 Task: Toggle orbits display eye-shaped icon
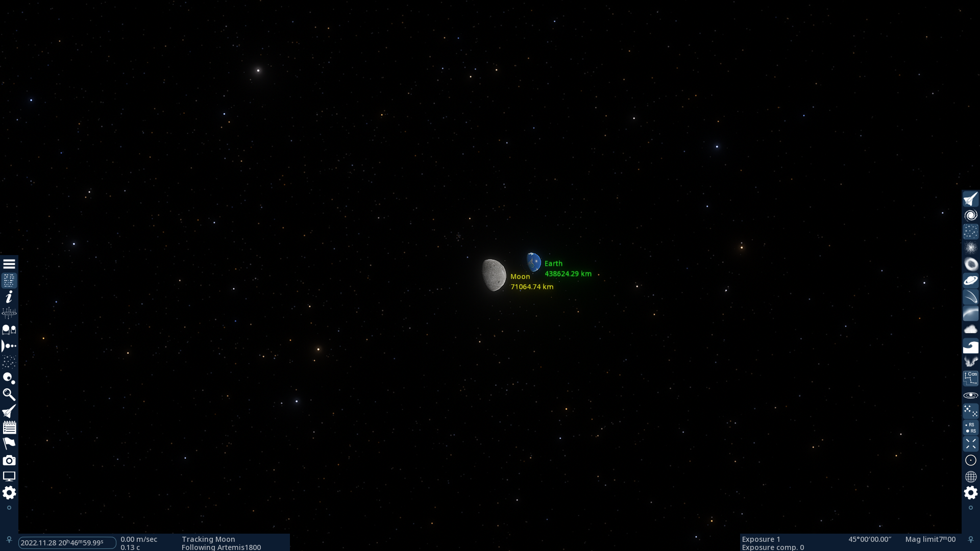point(971,395)
